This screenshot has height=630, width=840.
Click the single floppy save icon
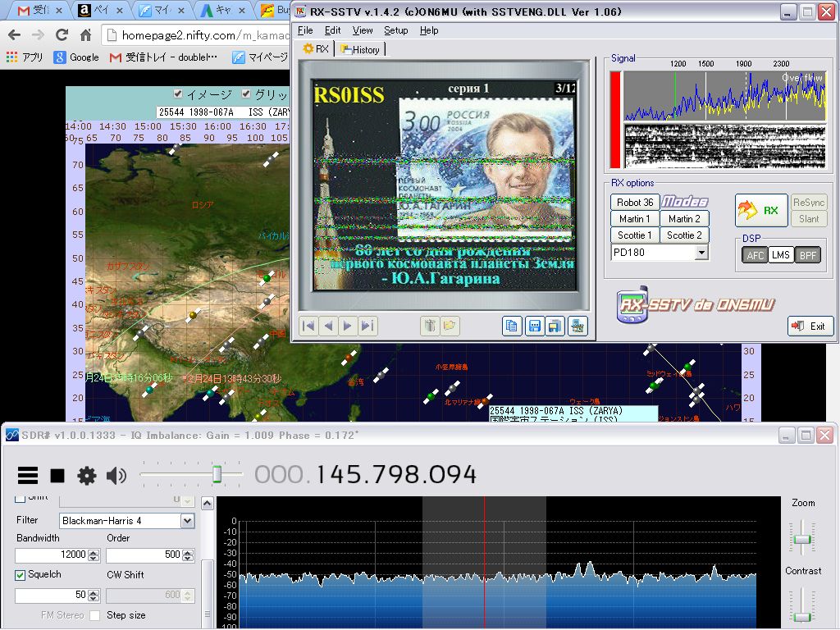pyautogui.click(x=534, y=326)
